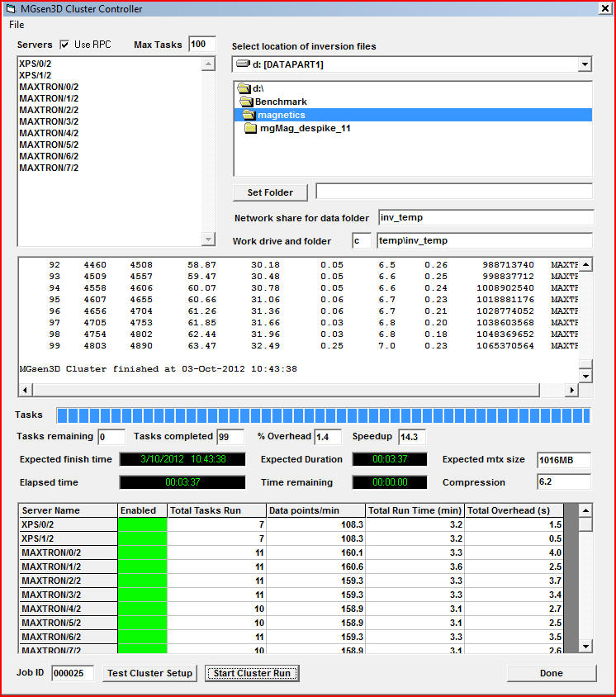Click Servers list scroll down arrow

point(208,239)
